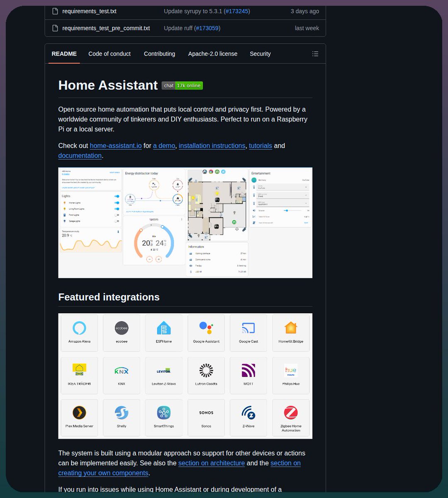
Task: Click the Featured integrations heading
Action: pyautogui.click(x=109, y=297)
